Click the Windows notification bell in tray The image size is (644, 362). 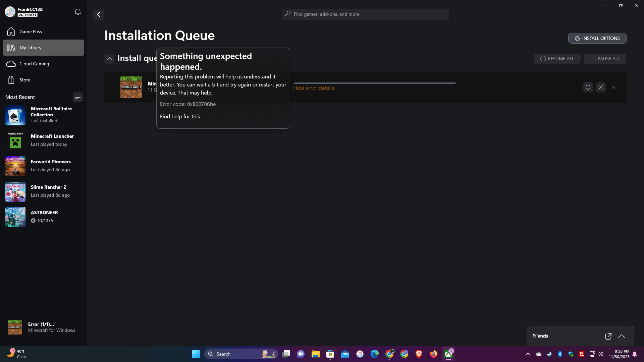tap(635, 354)
